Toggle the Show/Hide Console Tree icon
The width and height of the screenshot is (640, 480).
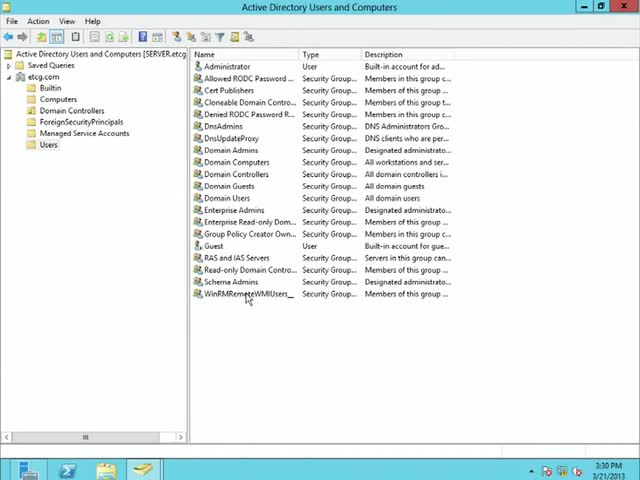point(57,37)
